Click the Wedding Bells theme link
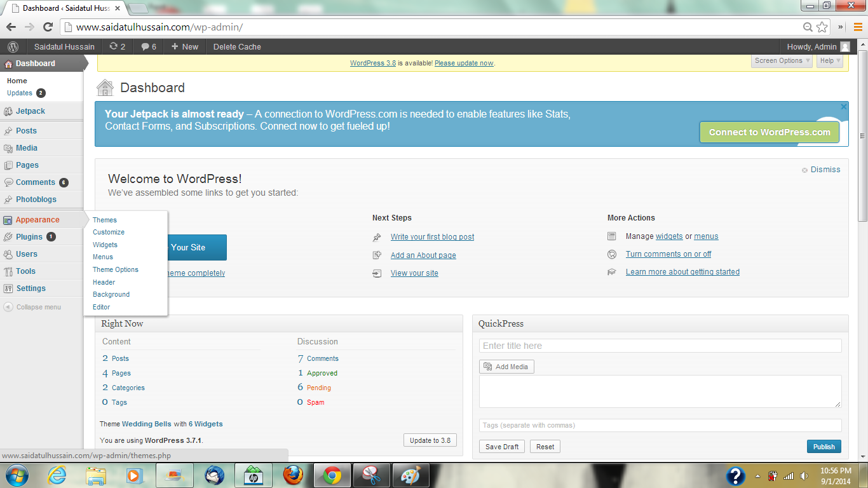The height and width of the screenshot is (488, 868). pos(147,424)
